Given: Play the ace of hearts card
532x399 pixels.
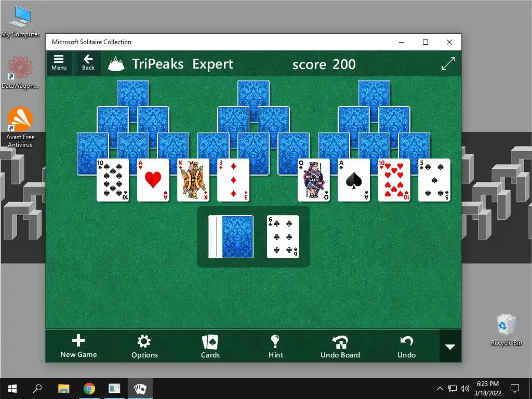Looking at the screenshot, I should (153, 180).
